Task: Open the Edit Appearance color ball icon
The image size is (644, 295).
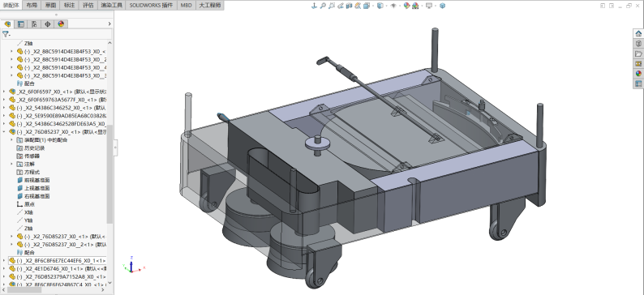Action: point(406,6)
